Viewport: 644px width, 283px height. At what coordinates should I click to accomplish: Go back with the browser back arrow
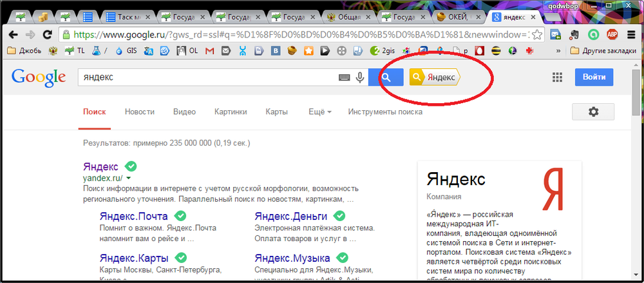pos(13,35)
